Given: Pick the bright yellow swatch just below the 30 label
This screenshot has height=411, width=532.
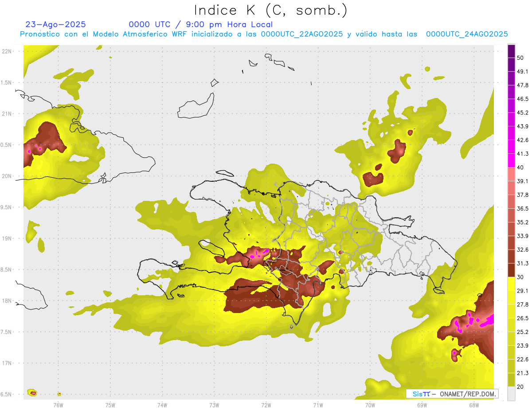Looking at the screenshot, I should [511, 284].
